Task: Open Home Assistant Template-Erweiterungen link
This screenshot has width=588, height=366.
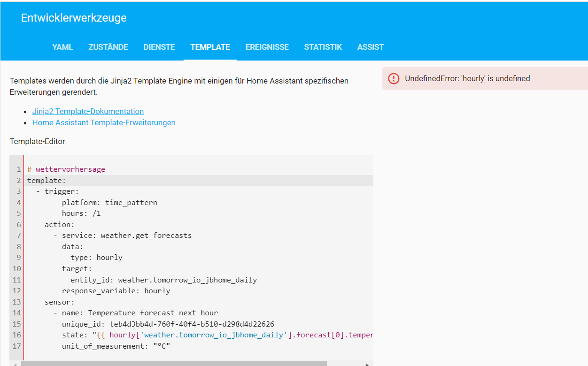Action: pos(104,122)
